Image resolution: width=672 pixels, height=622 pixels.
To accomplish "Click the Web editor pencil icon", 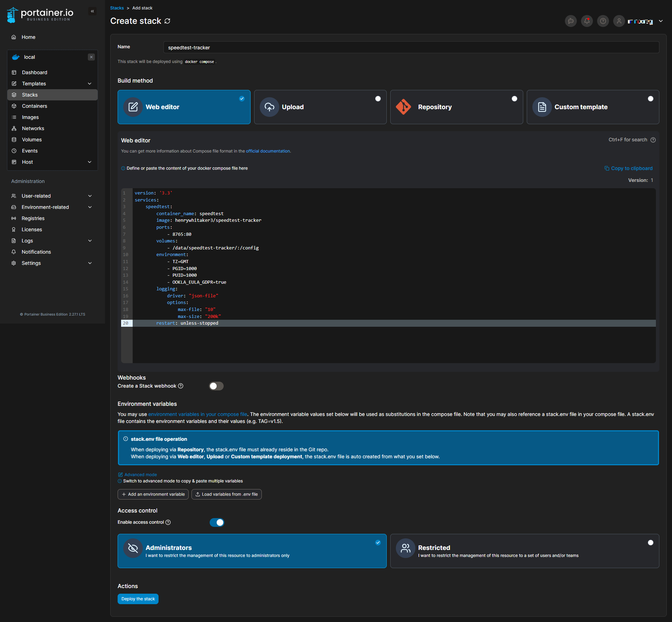I will click(x=133, y=107).
